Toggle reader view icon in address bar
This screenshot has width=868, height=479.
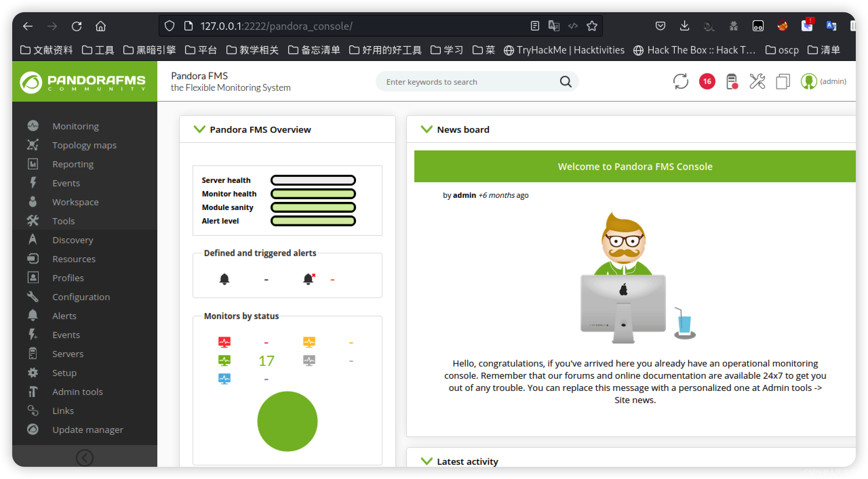pos(535,26)
